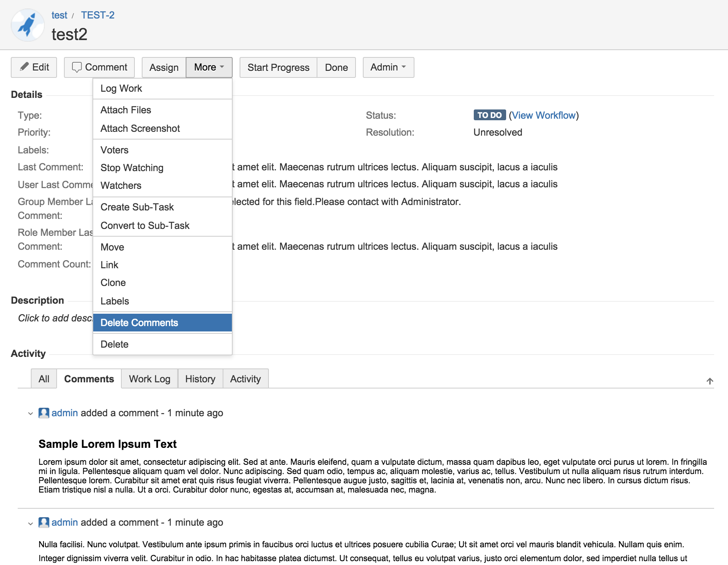Image resolution: width=728 pixels, height=565 pixels.
Task: Open the Admin dropdown button
Action: tap(388, 67)
